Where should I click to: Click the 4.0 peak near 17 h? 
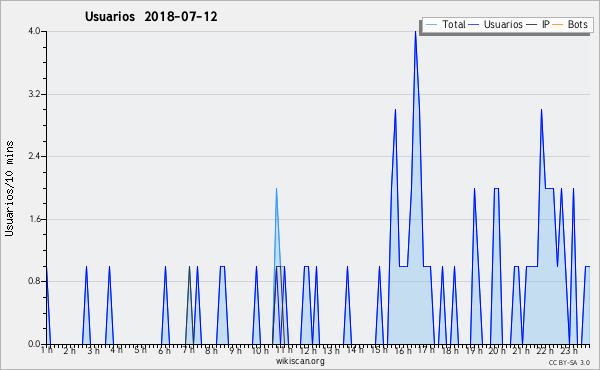(x=415, y=32)
